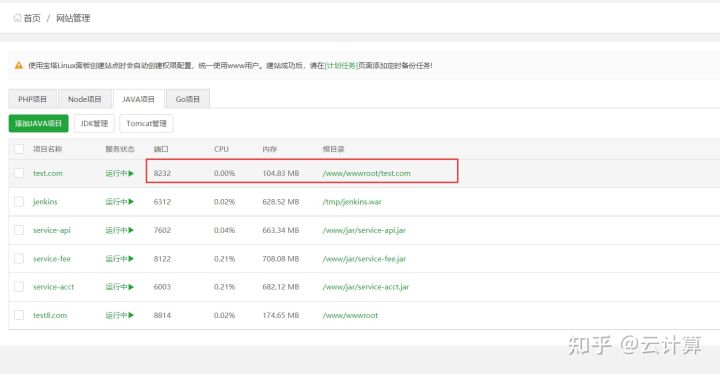Toggle running status of jenkins

point(120,202)
